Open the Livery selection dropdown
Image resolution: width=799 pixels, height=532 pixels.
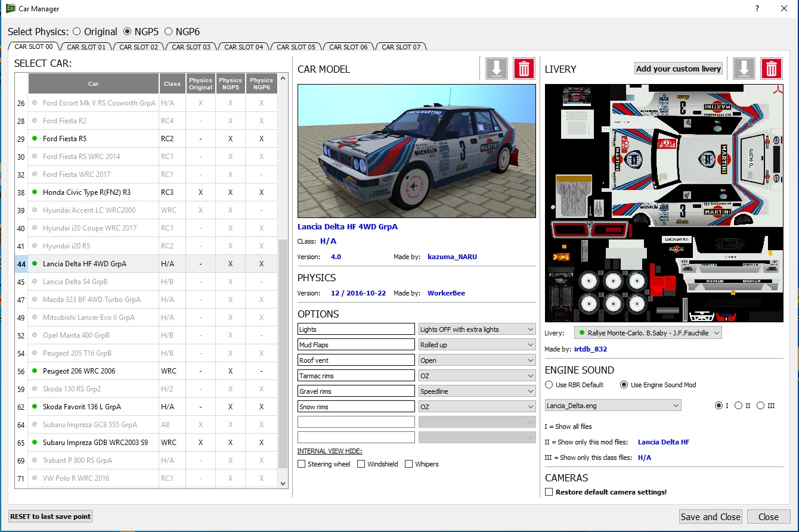click(x=648, y=333)
